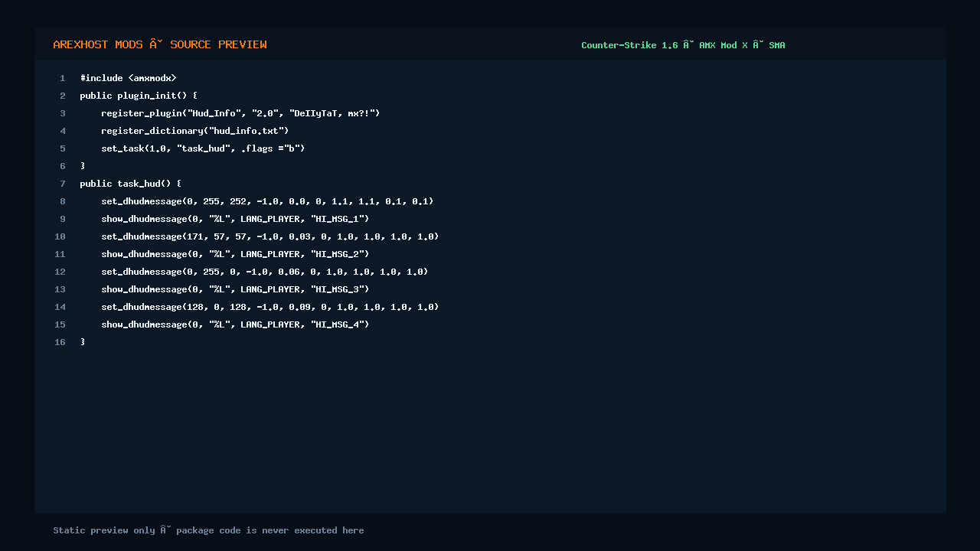The height and width of the screenshot is (551, 980).
Task: Click line number 10 in the gutter
Action: [x=60, y=236]
